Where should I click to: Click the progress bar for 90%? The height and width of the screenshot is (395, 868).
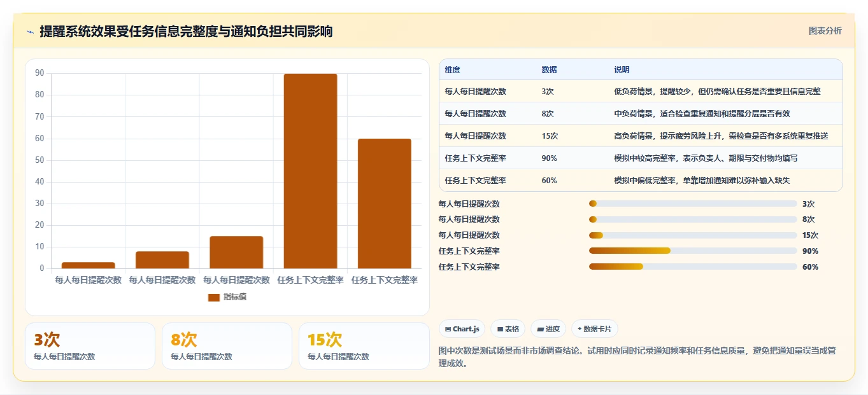click(x=693, y=251)
